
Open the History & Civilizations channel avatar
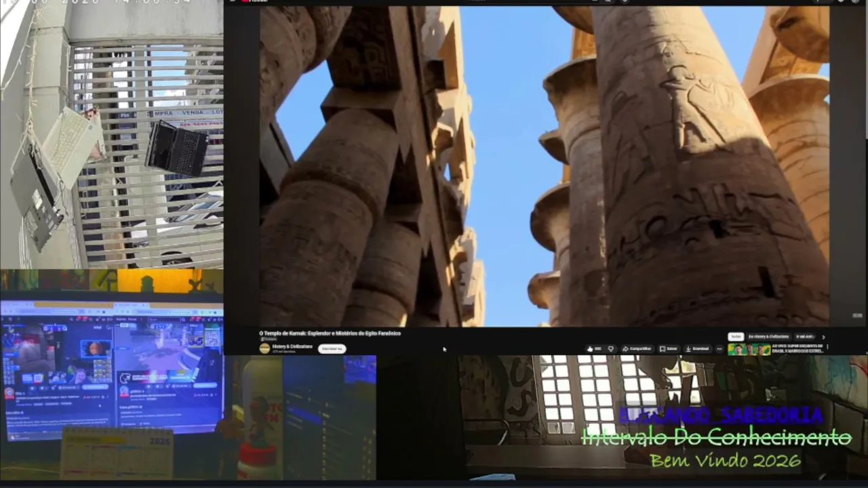(x=264, y=348)
